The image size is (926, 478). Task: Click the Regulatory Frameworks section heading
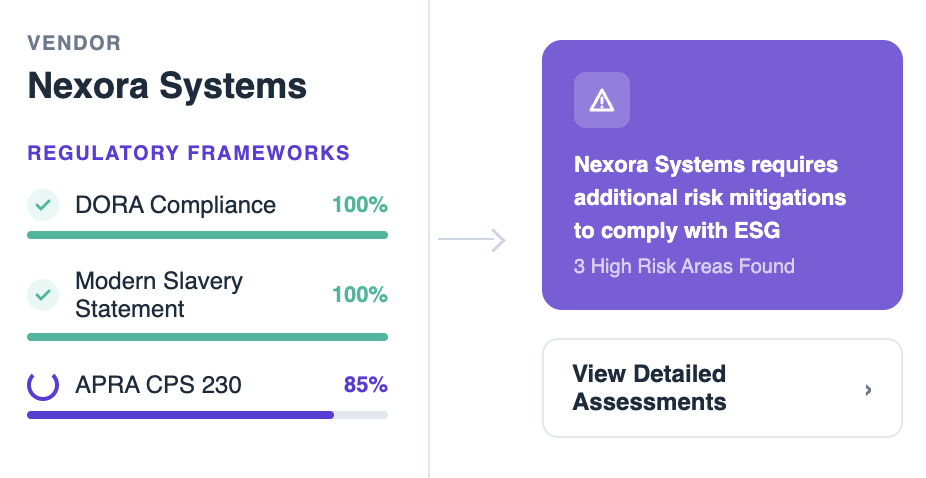(188, 153)
